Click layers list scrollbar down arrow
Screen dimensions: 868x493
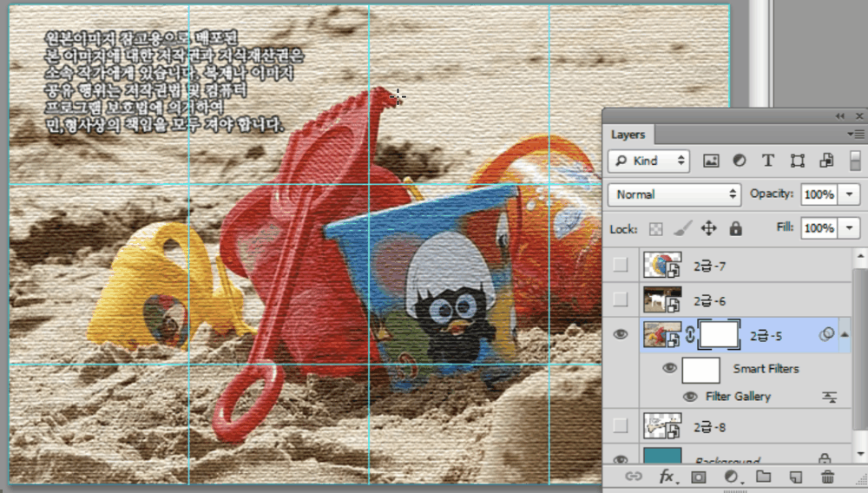coord(859,454)
